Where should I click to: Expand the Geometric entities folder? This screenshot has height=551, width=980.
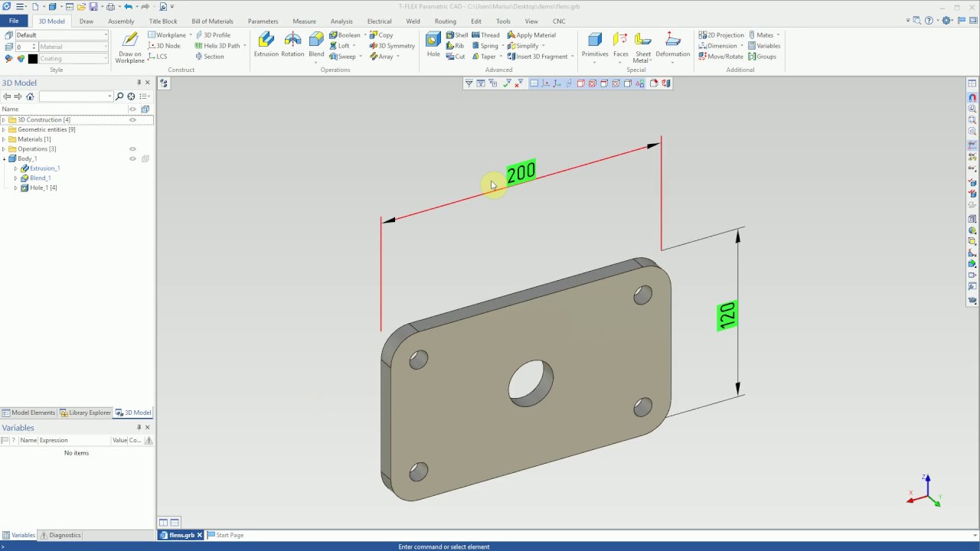click(x=4, y=129)
